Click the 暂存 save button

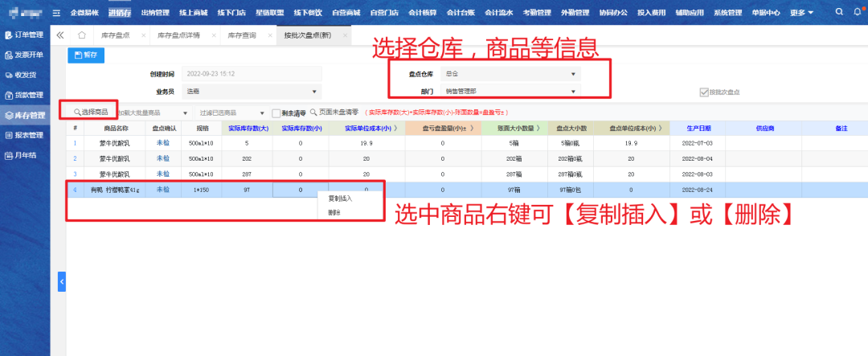coord(86,55)
